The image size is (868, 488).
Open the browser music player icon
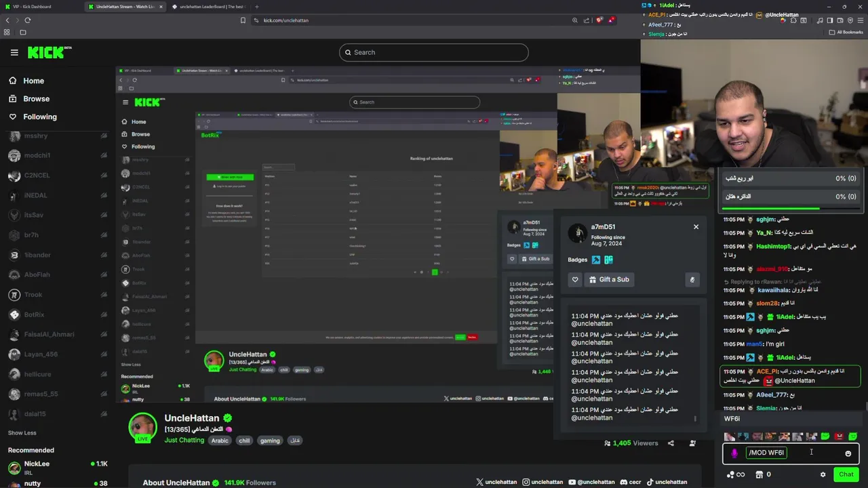pos(819,20)
